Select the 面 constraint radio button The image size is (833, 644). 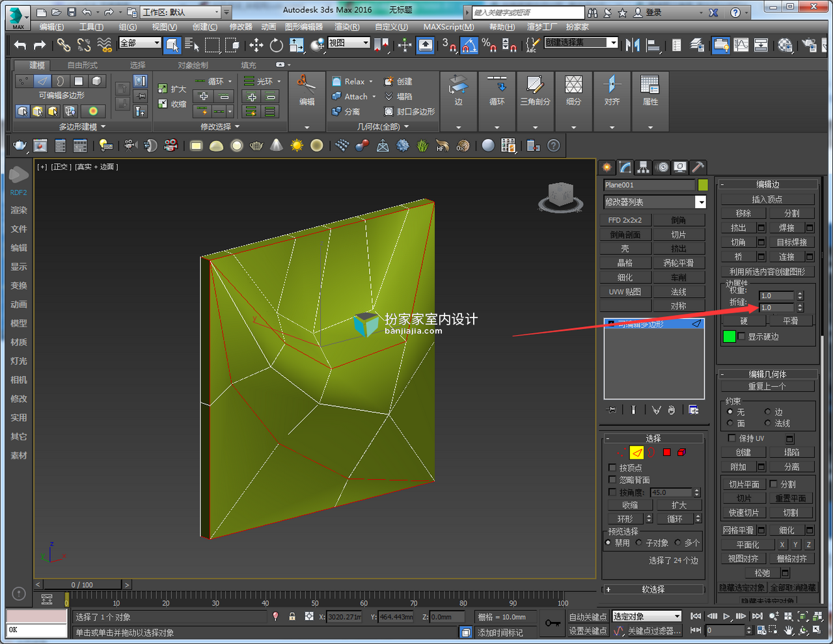click(730, 423)
